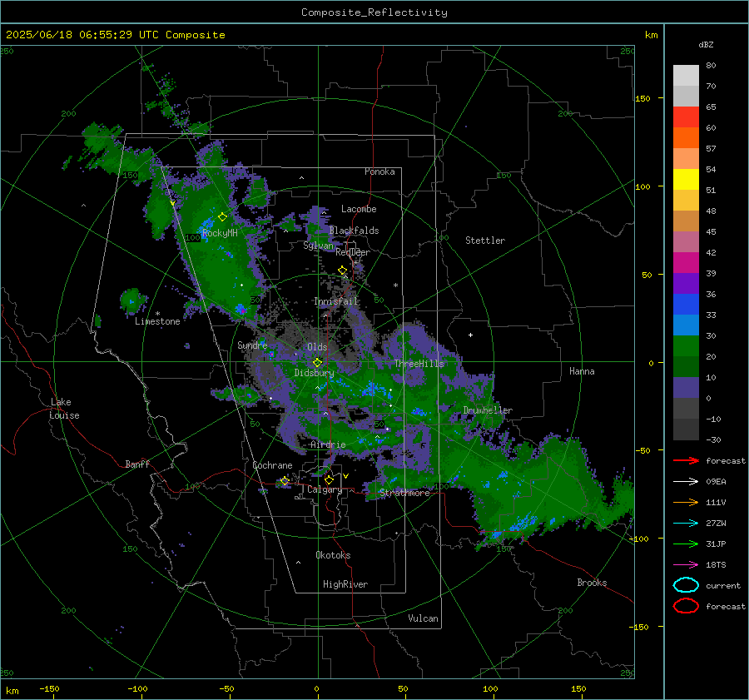The image size is (749, 700).
Task: Click the green 31JP arrow legend icon
Action: (x=686, y=544)
